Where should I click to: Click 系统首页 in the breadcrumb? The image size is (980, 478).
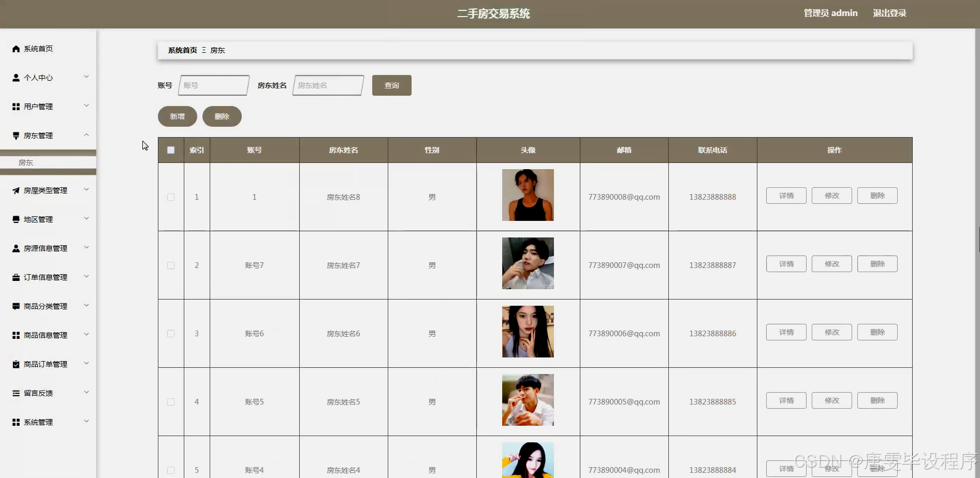pyautogui.click(x=182, y=50)
